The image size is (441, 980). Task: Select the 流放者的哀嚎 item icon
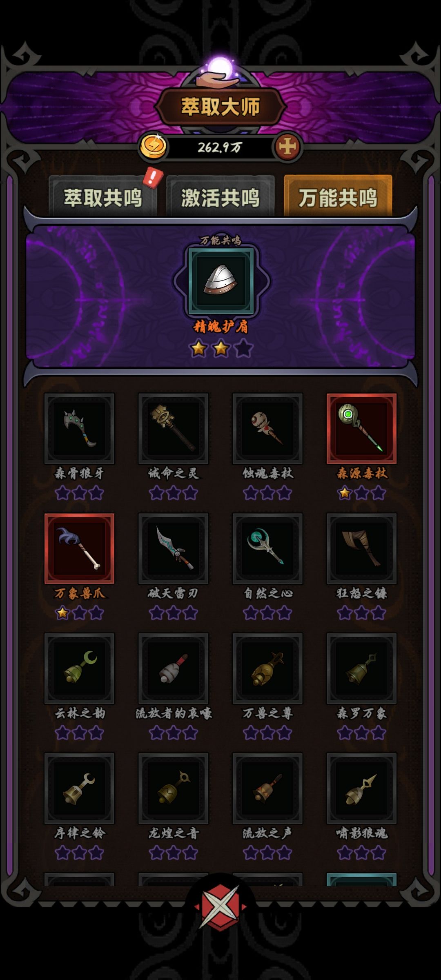pos(173,668)
